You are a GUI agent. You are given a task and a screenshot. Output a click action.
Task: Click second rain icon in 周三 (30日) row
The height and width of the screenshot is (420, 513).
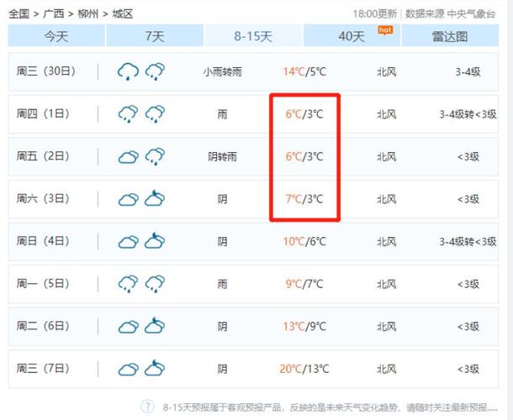[155, 71]
